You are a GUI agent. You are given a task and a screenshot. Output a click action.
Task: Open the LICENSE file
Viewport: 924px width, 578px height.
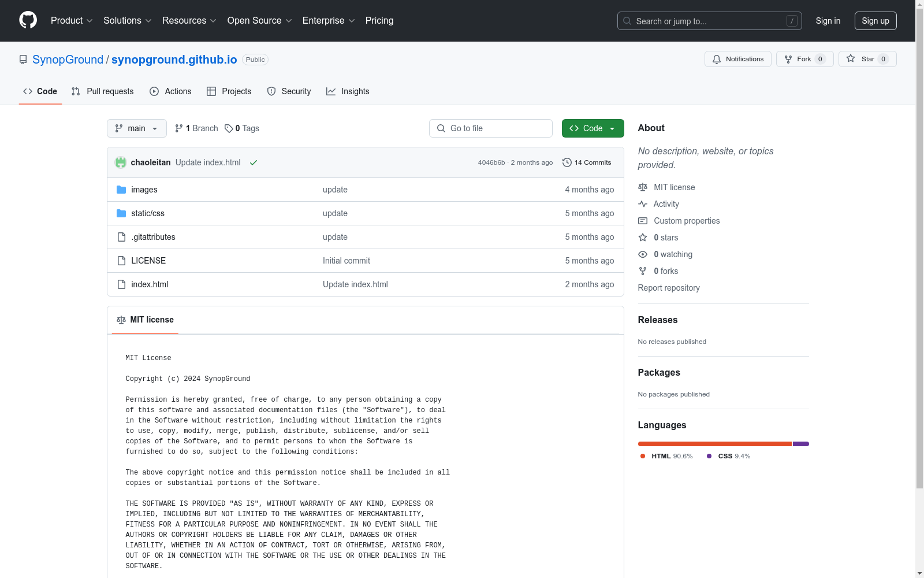pyautogui.click(x=148, y=261)
